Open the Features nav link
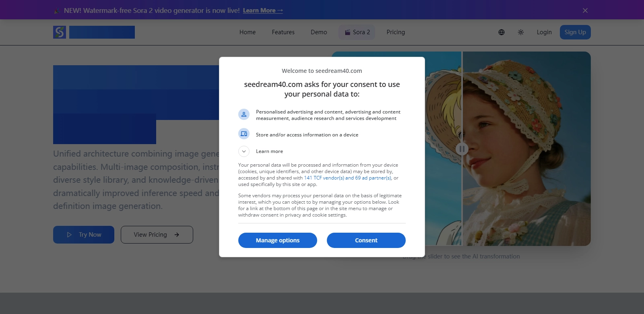The height and width of the screenshot is (314, 644). (x=283, y=32)
